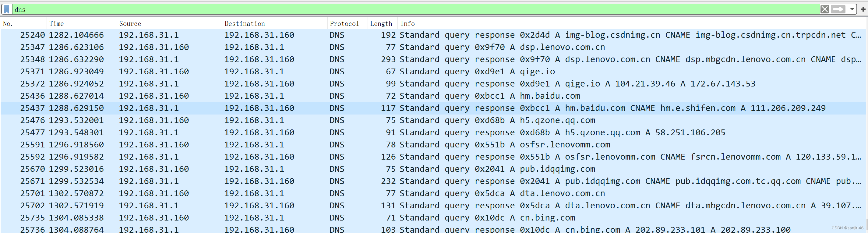Screen dimensions: 868x233
Task: Select packet 25437 hm.baidu.com response
Action: (x=433, y=108)
